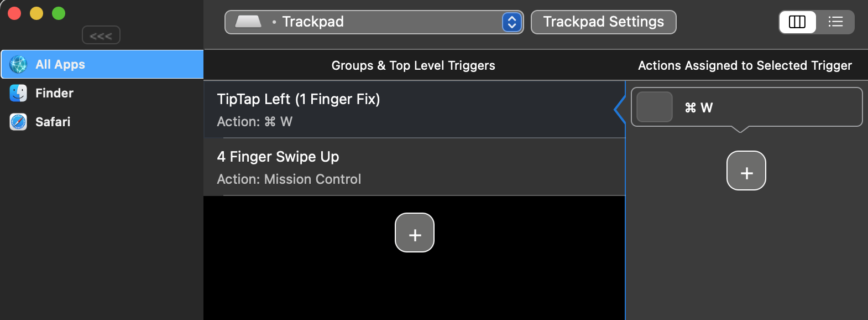Switch to list view mode
The image size is (868, 320).
click(x=835, y=22)
